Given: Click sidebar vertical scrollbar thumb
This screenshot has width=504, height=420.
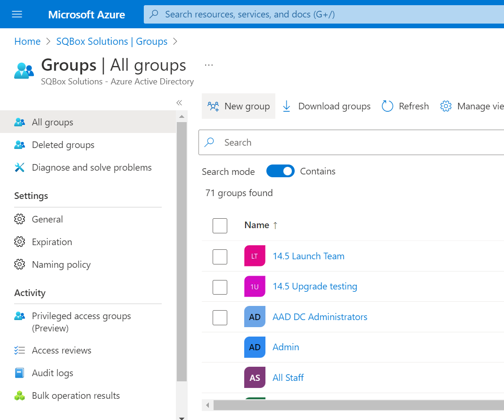Looking at the screenshot, I should point(182,252).
